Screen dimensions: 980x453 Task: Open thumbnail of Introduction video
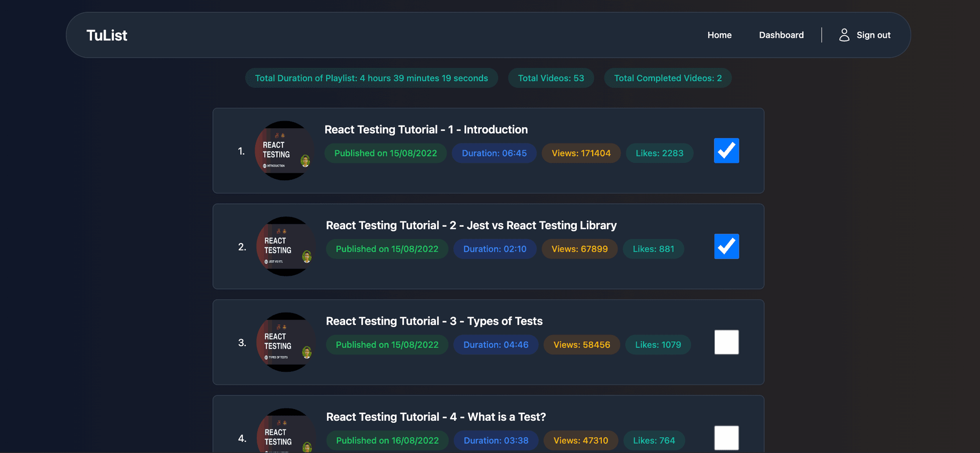tap(284, 151)
